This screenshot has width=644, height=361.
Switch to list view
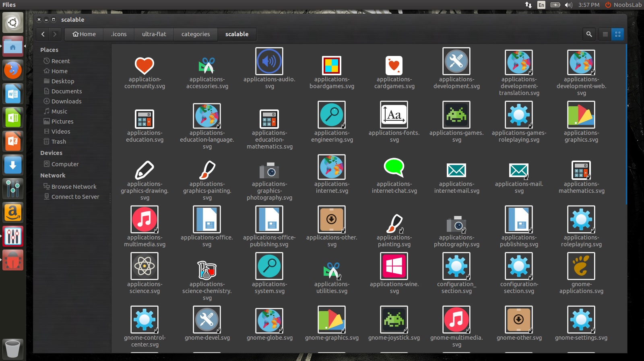pos(605,34)
